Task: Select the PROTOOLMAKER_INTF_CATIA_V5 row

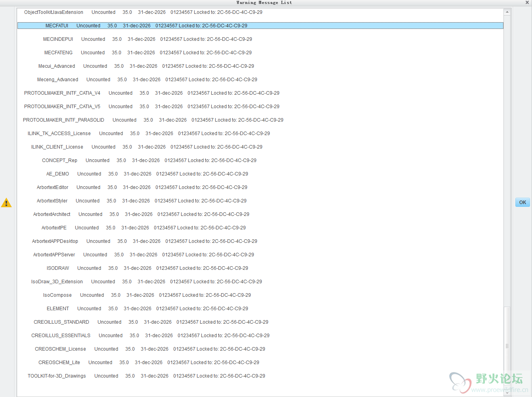Action: 260,107
